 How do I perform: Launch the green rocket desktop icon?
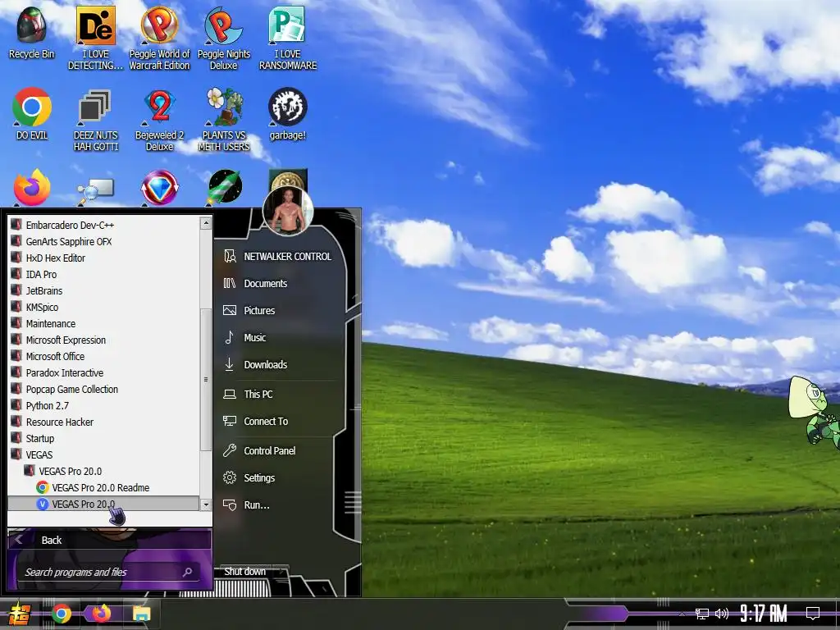pyautogui.click(x=225, y=188)
